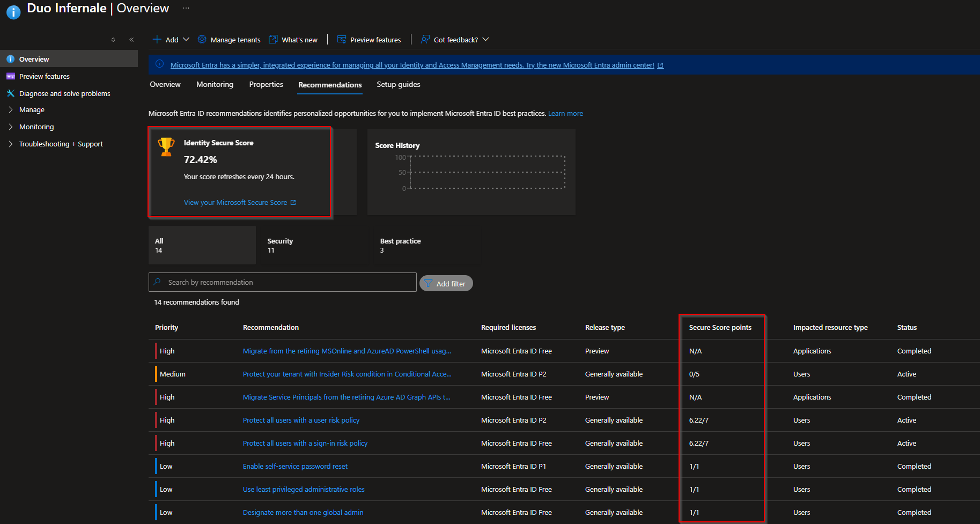Image resolution: width=980 pixels, height=524 pixels.
Task: Click the trophy icon in score card
Action: (166, 146)
